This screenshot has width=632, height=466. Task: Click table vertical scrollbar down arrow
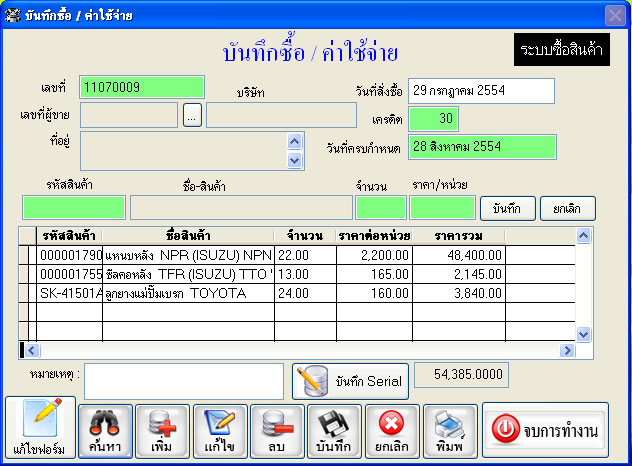point(585,334)
